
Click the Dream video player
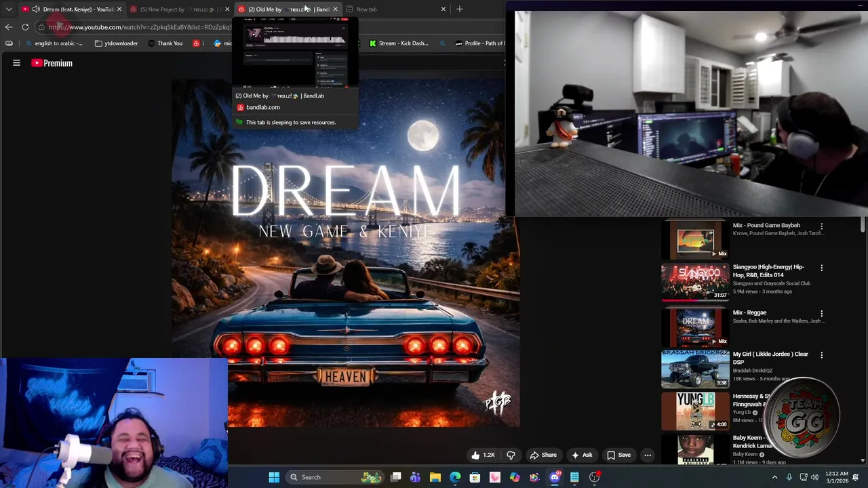click(346, 253)
